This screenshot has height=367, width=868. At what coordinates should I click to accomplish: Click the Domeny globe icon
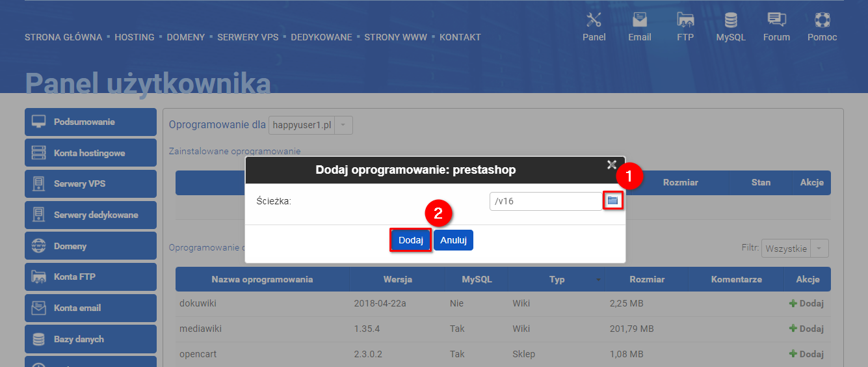(39, 246)
